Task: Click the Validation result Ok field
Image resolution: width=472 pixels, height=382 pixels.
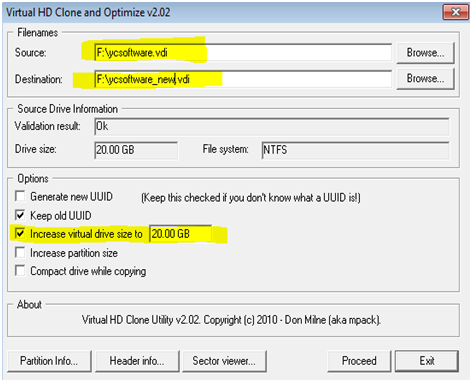Action: (272, 127)
